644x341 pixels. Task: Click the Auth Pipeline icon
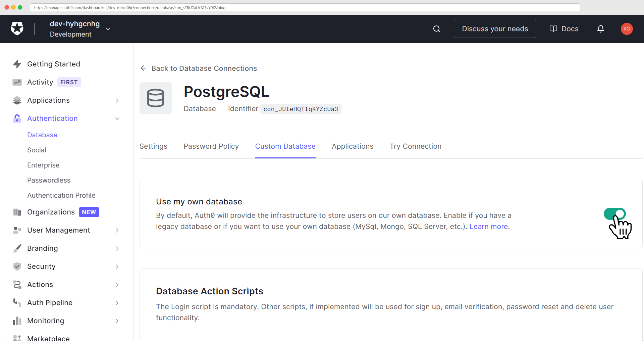17,303
